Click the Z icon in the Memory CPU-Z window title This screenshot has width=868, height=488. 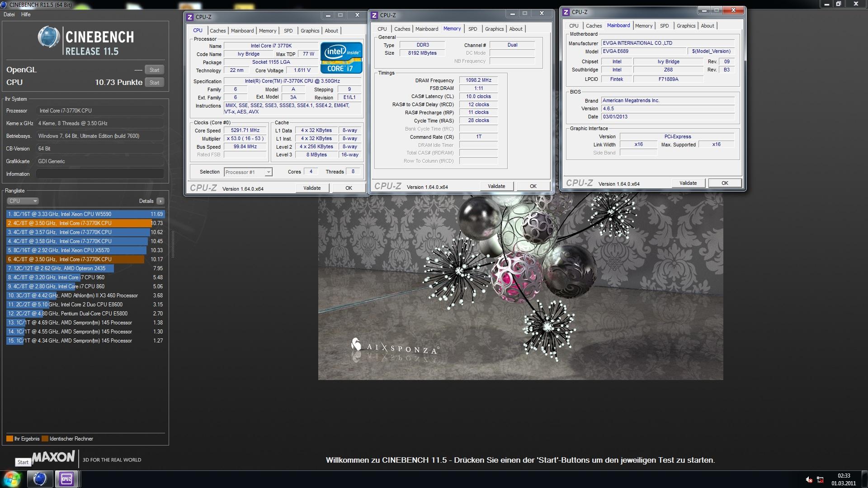tap(374, 15)
